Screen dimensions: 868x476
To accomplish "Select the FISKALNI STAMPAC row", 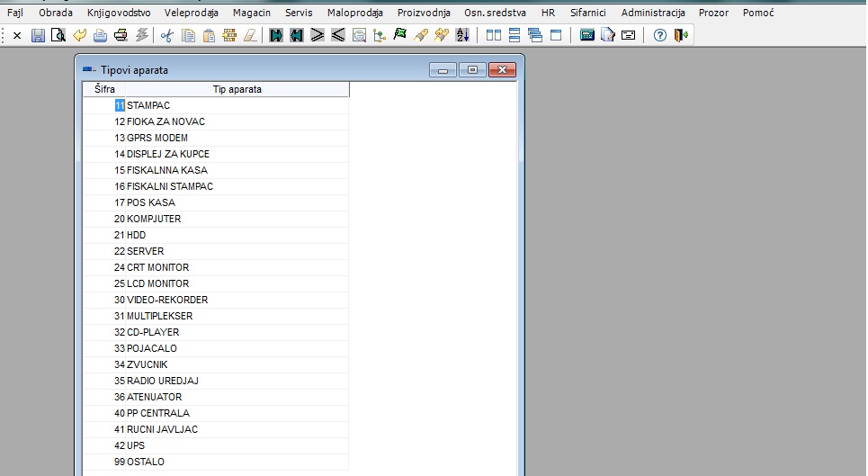I will coord(169,186).
